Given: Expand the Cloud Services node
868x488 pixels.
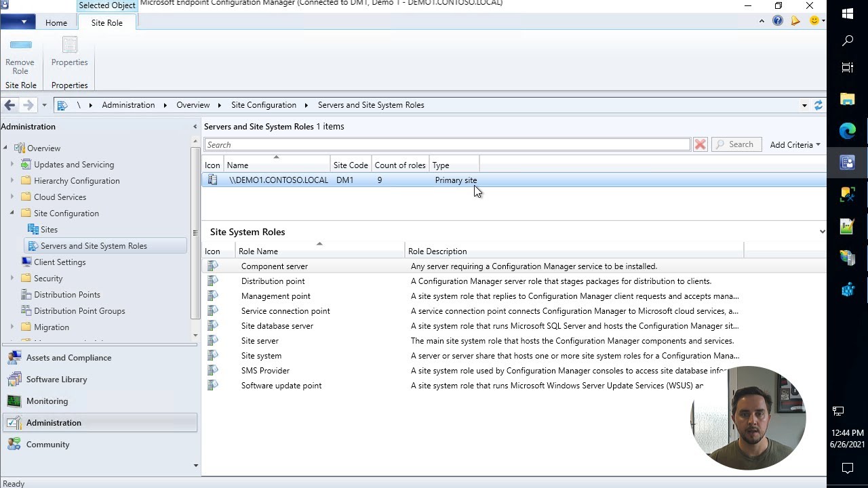Looking at the screenshot, I should (12, 197).
